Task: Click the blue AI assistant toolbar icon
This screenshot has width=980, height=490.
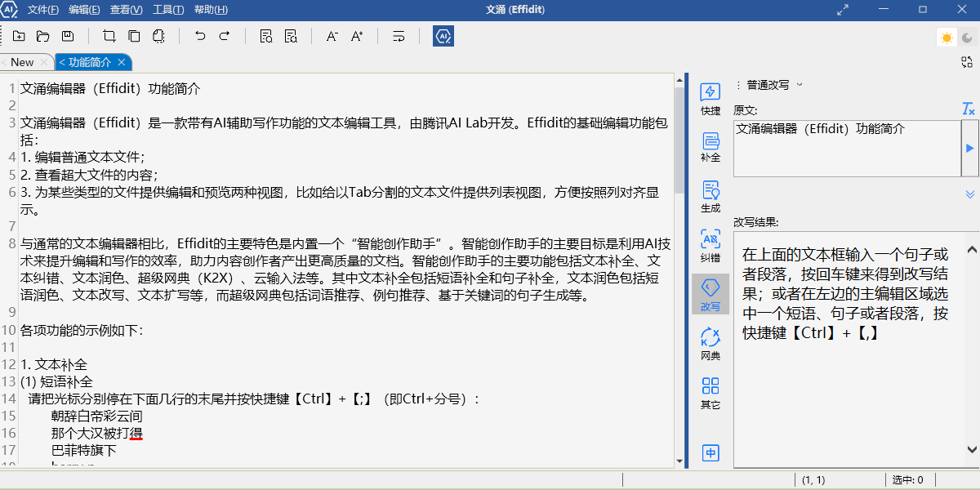Action: pyautogui.click(x=443, y=36)
